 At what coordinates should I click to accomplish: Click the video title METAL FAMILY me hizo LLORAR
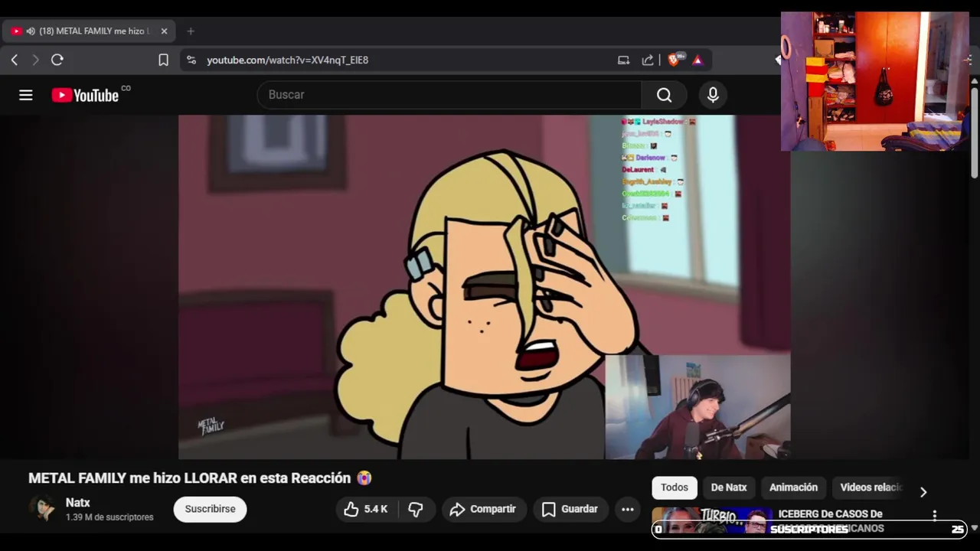coord(200,478)
